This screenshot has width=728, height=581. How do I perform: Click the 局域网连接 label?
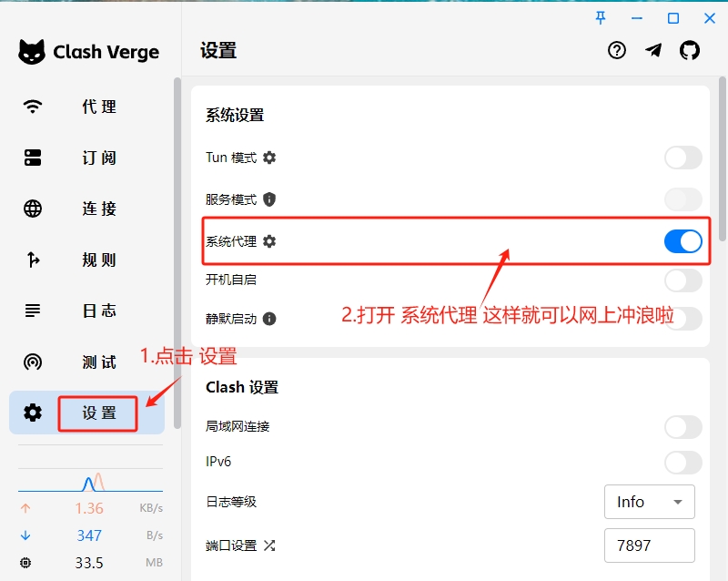pos(238,426)
